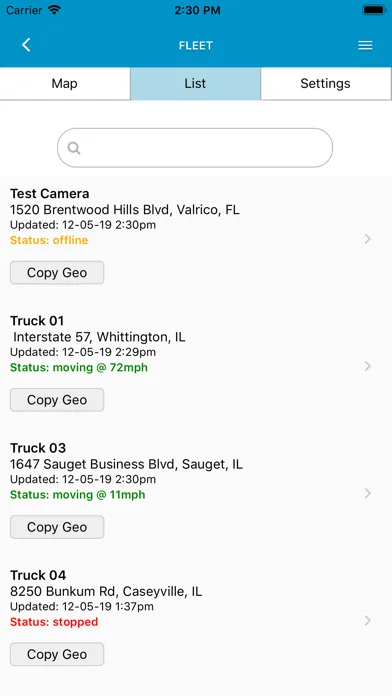This screenshot has width=392, height=696.
Task: Select the Truck 01 list entry
Action: (x=196, y=344)
